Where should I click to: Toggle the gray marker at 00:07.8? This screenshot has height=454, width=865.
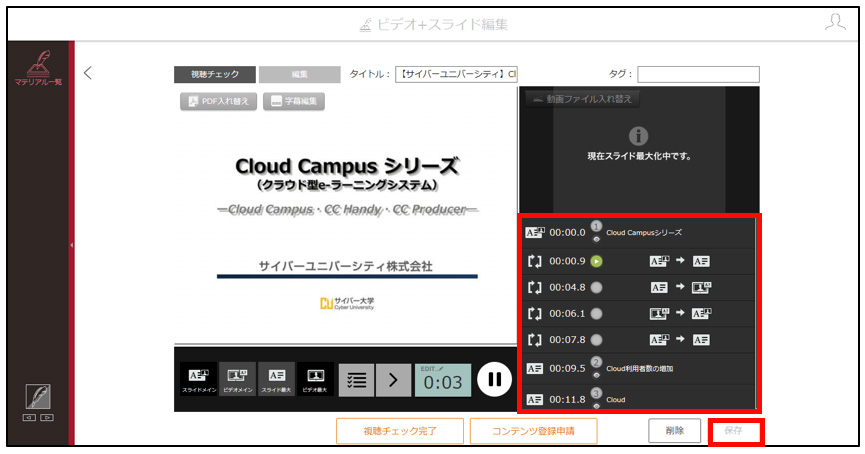click(x=596, y=340)
